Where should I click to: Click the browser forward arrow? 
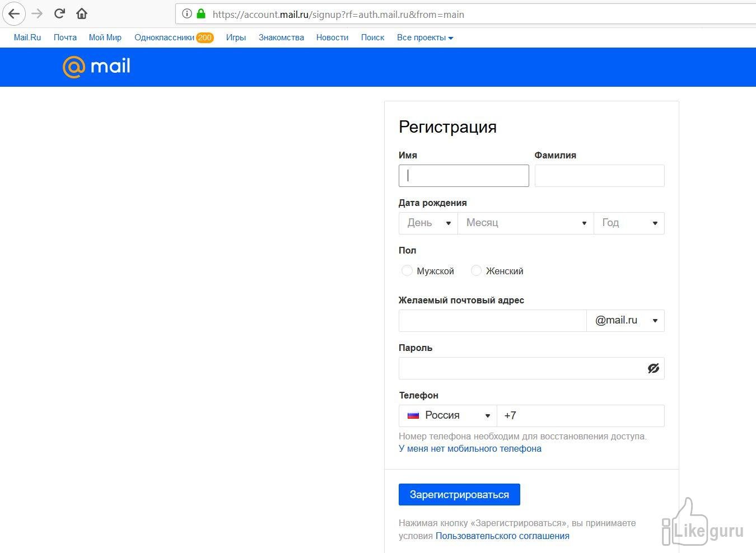(37, 14)
